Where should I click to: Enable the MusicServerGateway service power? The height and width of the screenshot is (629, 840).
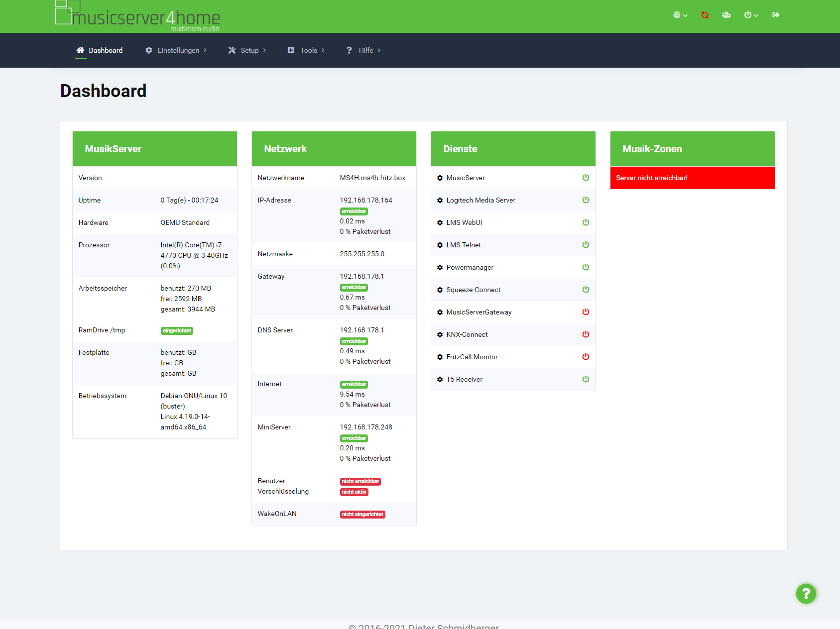tap(586, 312)
